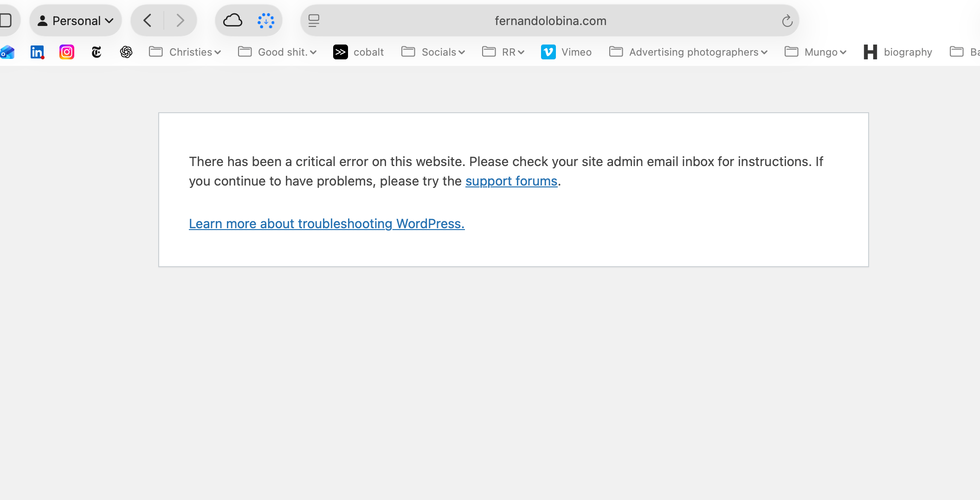Click the iCloud tabs cloud icon
The width and height of the screenshot is (980, 500).
coord(232,20)
